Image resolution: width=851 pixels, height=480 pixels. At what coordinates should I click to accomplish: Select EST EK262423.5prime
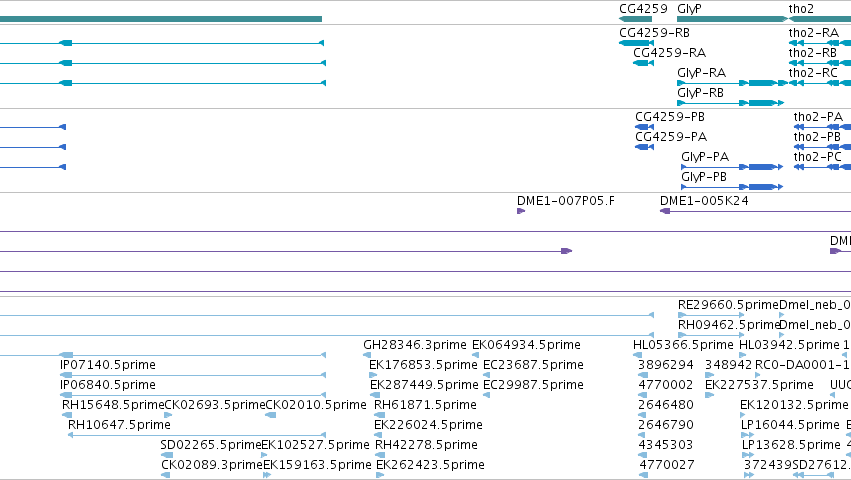[x=430, y=465]
